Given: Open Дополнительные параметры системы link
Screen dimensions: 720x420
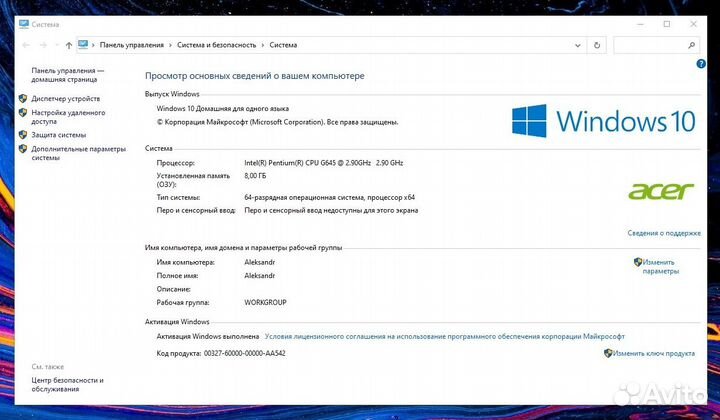Looking at the screenshot, I should [78, 153].
